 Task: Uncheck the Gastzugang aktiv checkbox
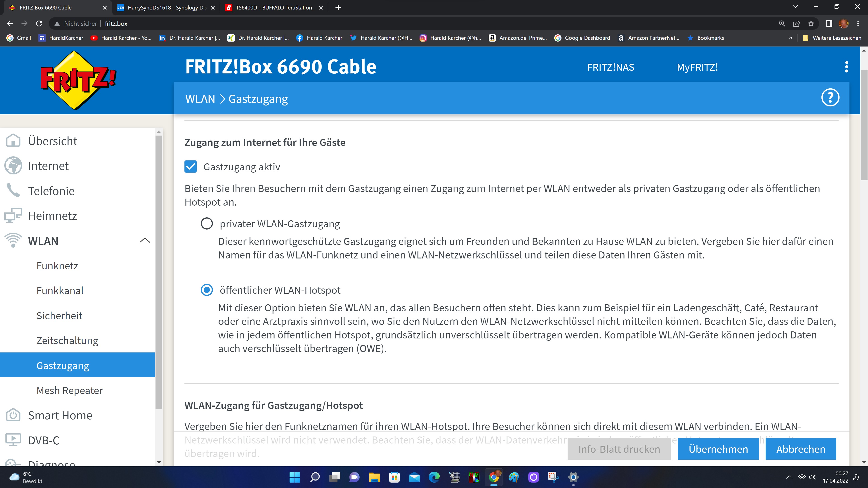tap(191, 167)
